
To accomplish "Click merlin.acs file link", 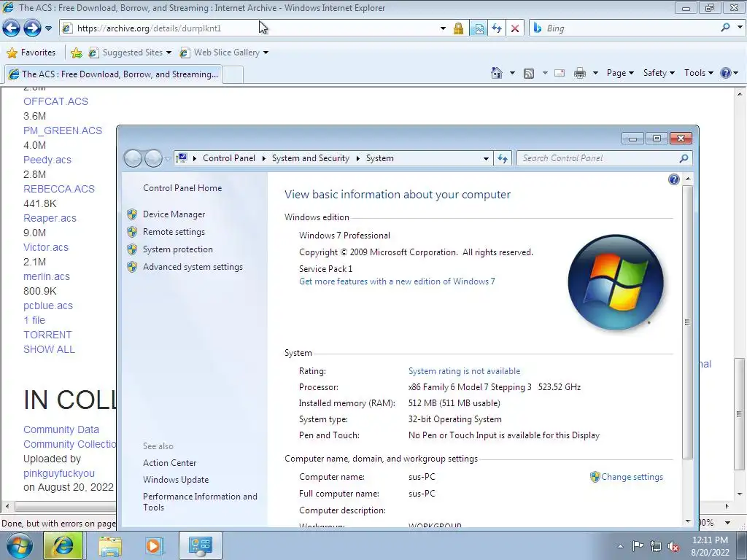I will 47,276.
